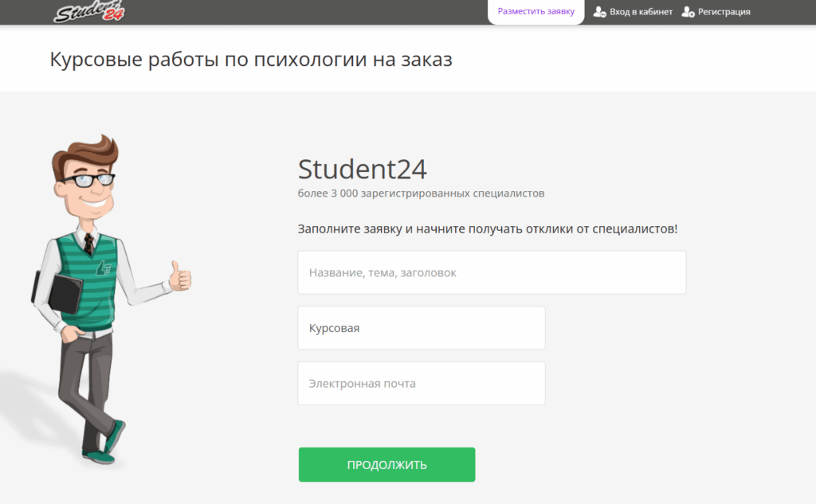
Task: Open the Вход в кабинет link
Action: tap(641, 11)
